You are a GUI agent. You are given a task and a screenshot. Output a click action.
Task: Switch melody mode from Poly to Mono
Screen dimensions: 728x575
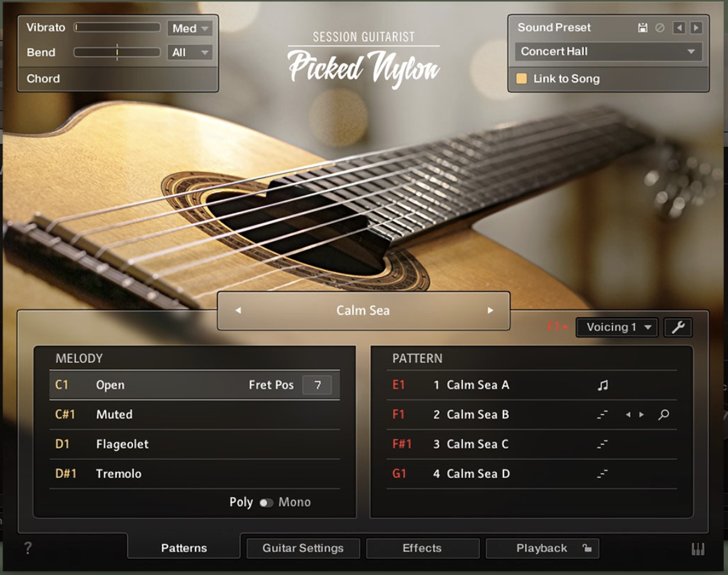coord(267,502)
